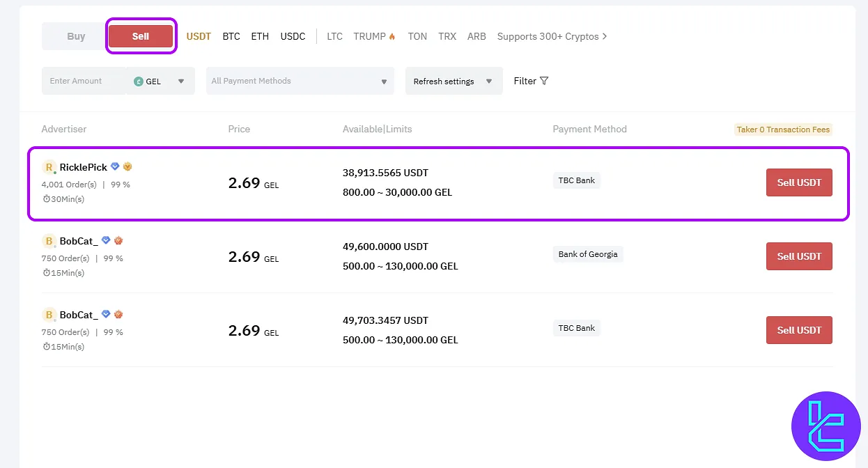Image resolution: width=868 pixels, height=468 pixels.
Task: Click the TRUMP flame icon
Action: click(392, 36)
